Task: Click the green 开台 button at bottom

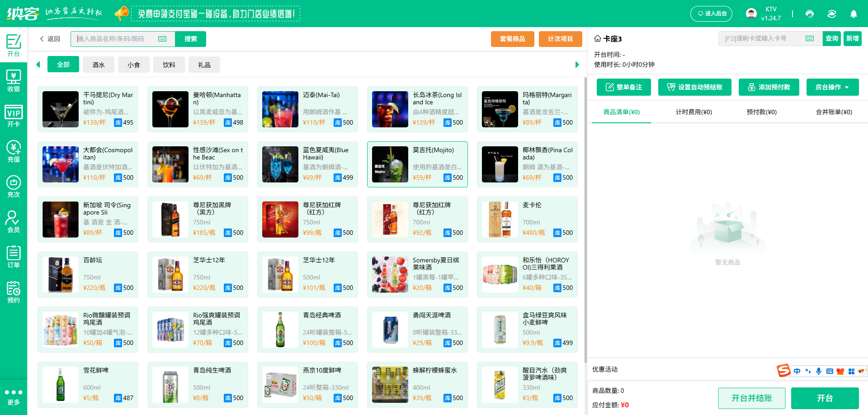Action: coord(825,398)
